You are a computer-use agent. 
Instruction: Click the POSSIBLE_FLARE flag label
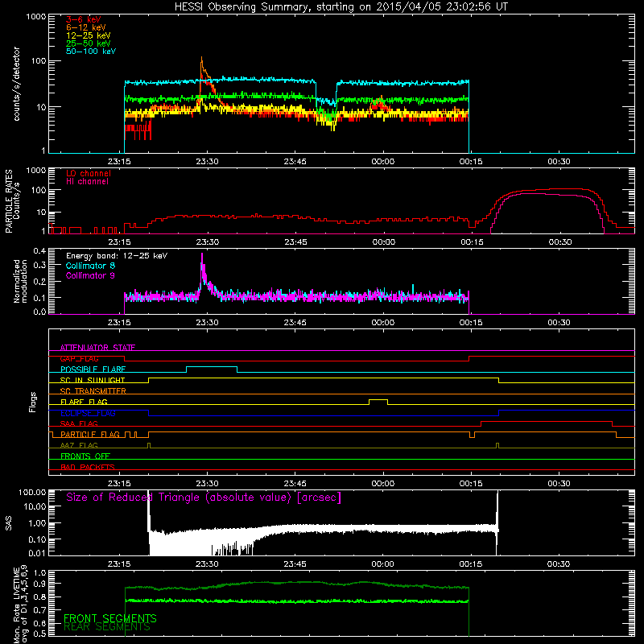93,369
